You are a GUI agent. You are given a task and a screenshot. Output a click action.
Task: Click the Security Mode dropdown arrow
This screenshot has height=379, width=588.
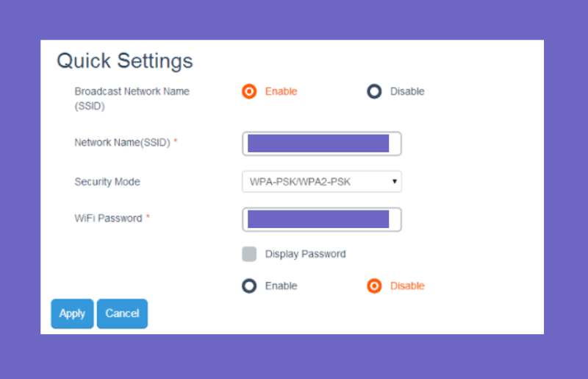coord(394,182)
